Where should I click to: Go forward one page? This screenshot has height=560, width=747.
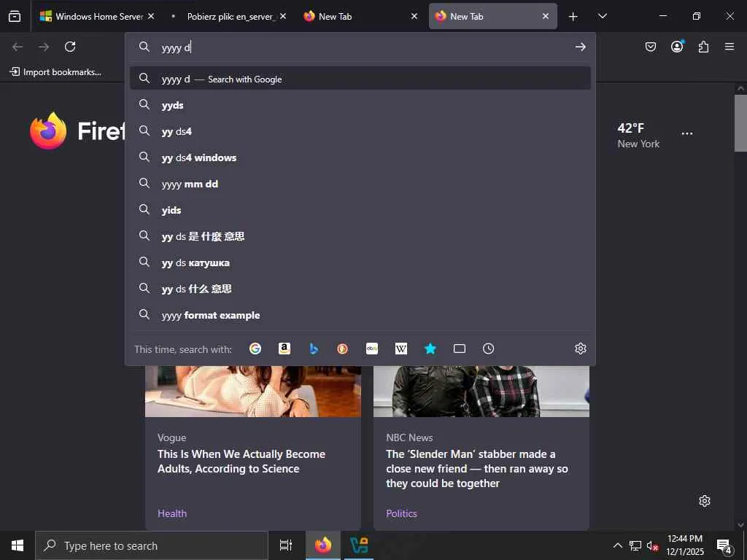[44, 47]
